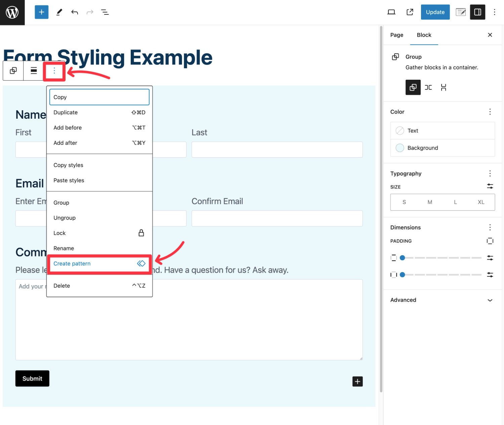Select the Large font size option
Screen dimensions: 504x425
455,202
